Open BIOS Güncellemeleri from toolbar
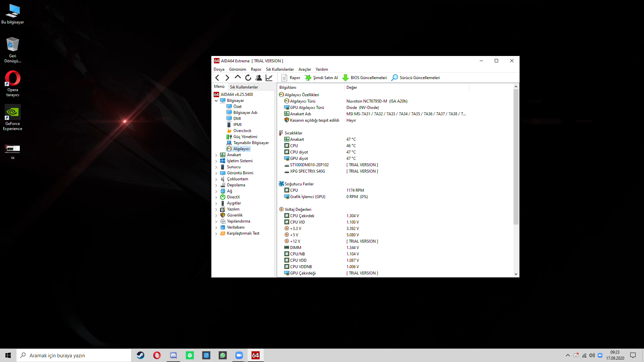 tap(364, 78)
